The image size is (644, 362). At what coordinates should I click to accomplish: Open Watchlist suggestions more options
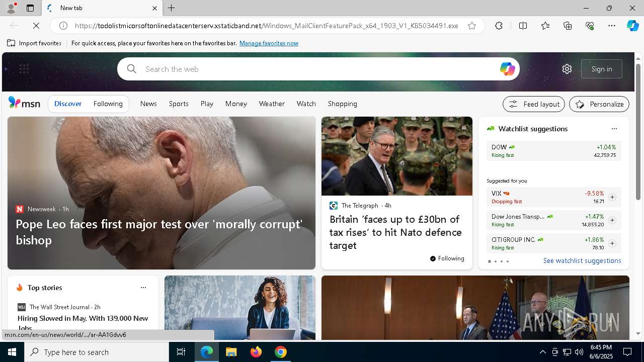pos(614,129)
